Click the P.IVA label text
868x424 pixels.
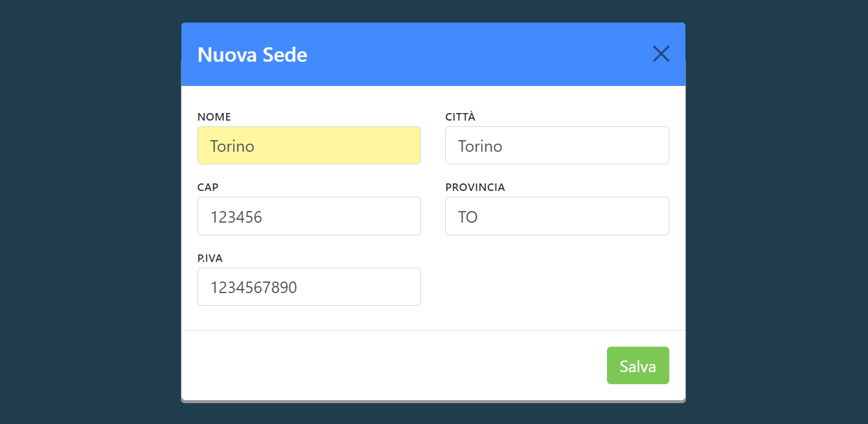210,258
